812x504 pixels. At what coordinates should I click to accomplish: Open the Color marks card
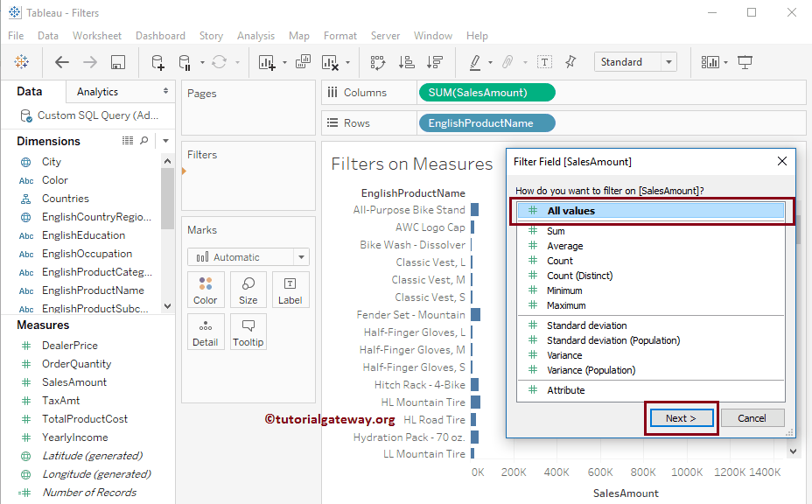pyautogui.click(x=206, y=290)
